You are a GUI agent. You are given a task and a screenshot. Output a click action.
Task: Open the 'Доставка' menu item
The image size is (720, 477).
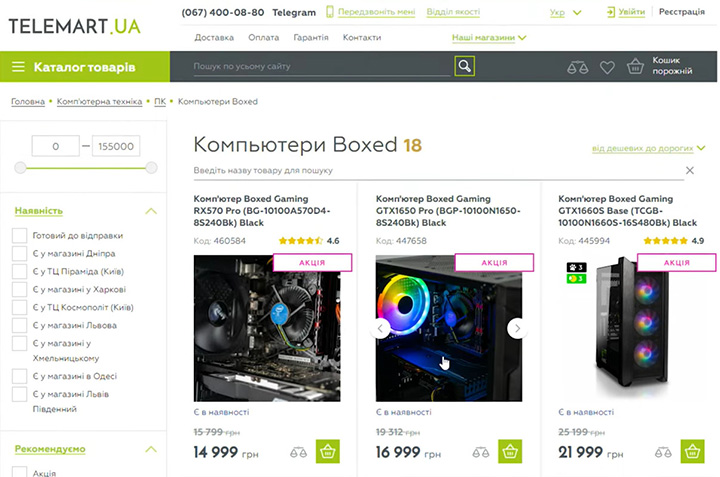[x=214, y=38]
